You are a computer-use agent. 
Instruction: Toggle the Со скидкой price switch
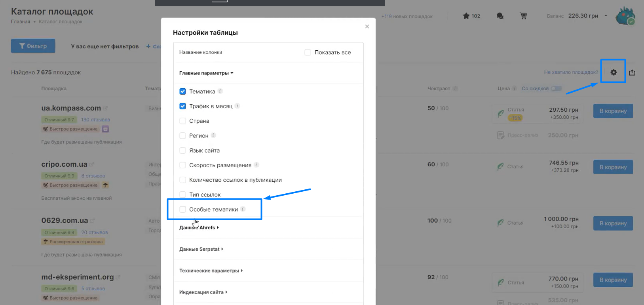[x=556, y=88]
